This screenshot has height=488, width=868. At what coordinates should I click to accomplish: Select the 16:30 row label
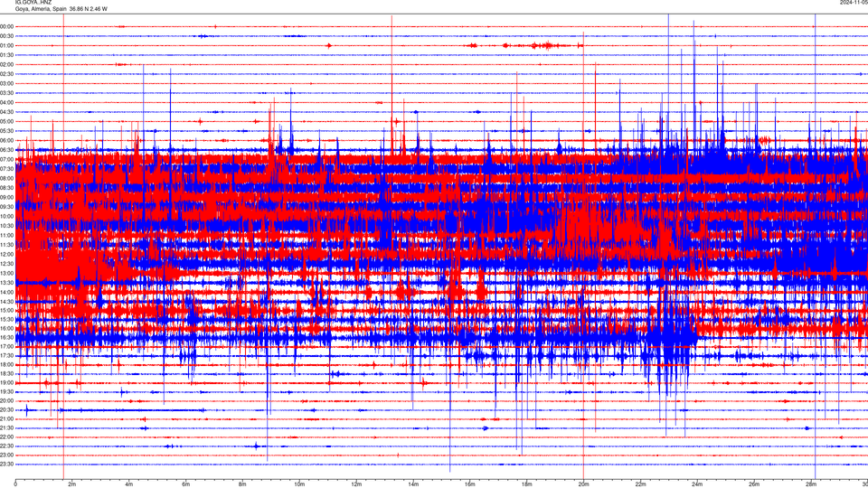coord(6,337)
